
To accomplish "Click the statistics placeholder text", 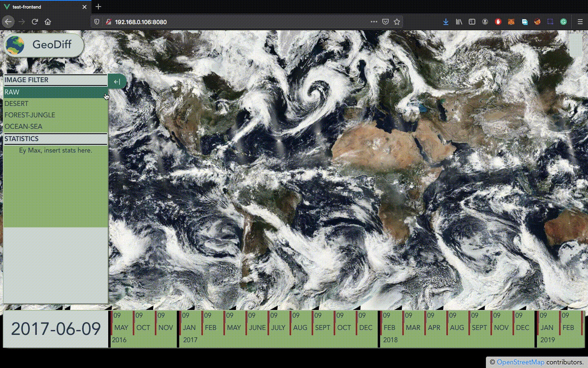I will pyautogui.click(x=56, y=150).
